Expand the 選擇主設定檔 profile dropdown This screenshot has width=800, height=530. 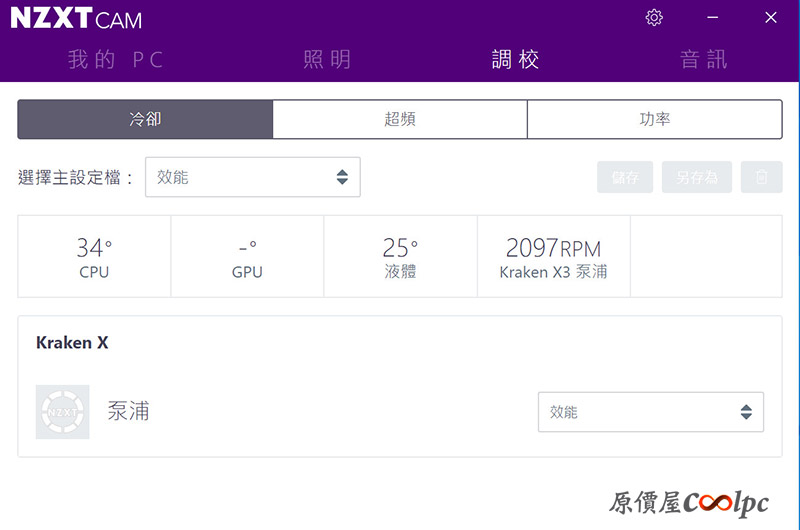(252, 177)
